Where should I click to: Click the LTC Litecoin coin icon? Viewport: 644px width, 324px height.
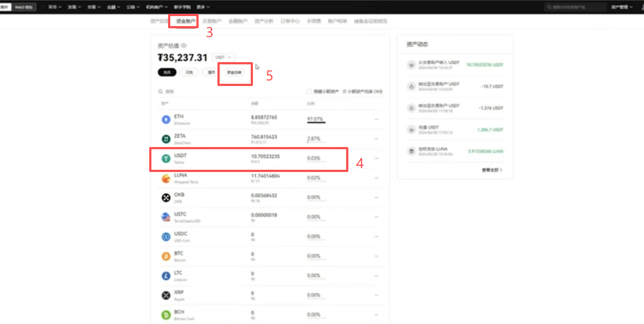click(166, 276)
